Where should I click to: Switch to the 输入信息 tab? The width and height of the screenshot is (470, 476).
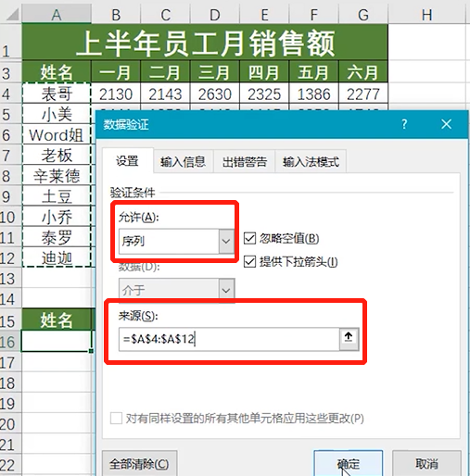click(x=183, y=161)
